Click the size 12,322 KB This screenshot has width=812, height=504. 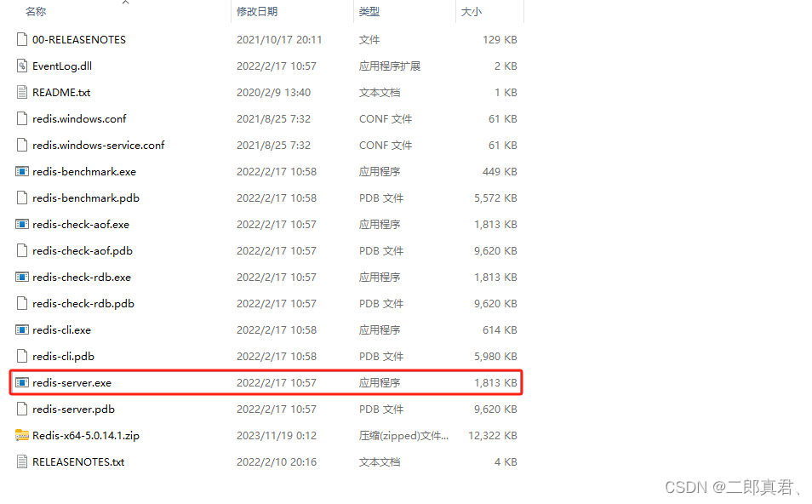[x=493, y=436]
